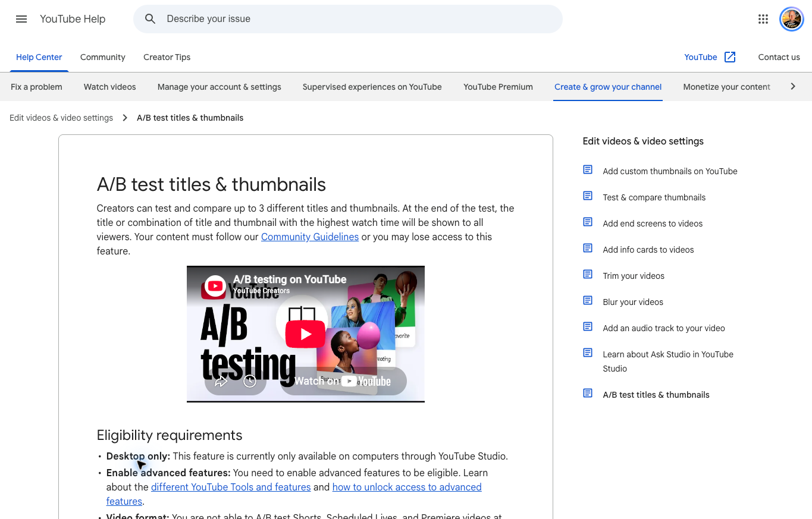Click article icon beside Add info cards

588,249
